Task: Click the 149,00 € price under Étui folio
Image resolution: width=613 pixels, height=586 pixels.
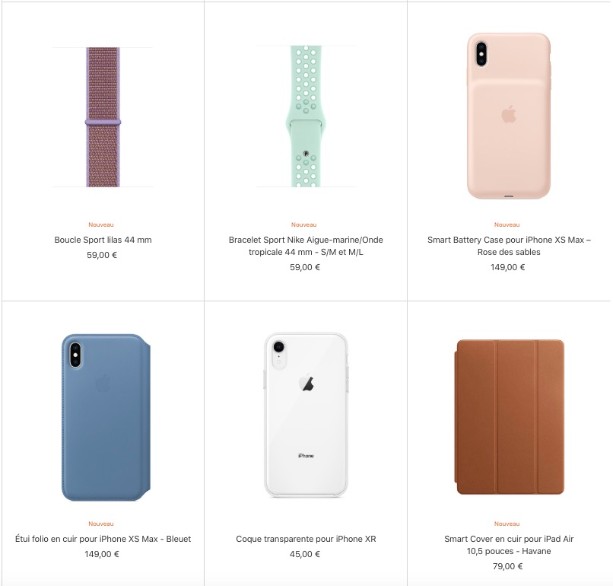Action: (102, 554)
